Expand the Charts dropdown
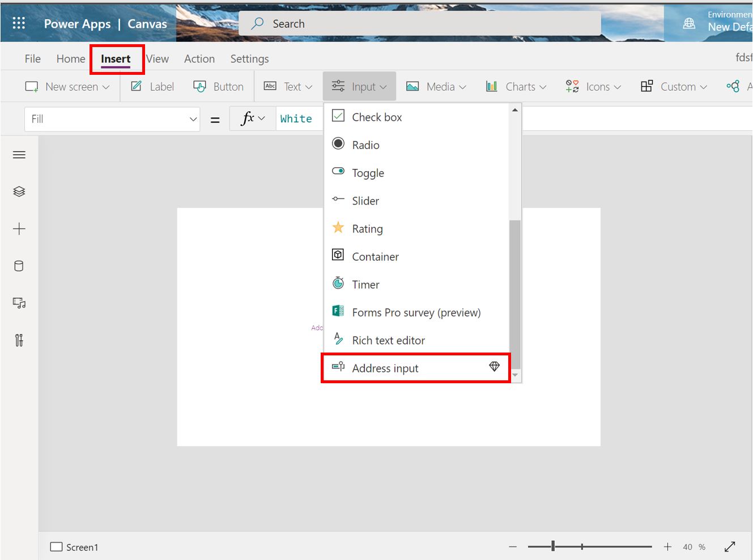 pyautogui.click(x=517, y=86)
